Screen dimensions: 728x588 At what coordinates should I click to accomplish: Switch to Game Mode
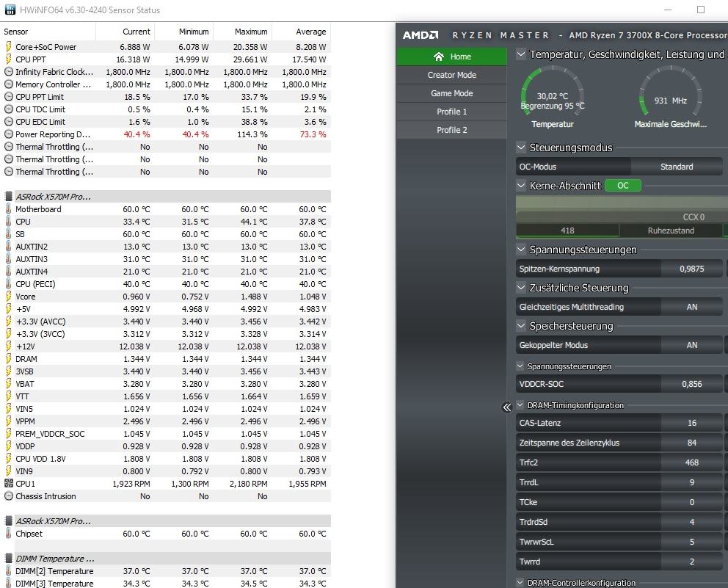[x=452, y=93]
